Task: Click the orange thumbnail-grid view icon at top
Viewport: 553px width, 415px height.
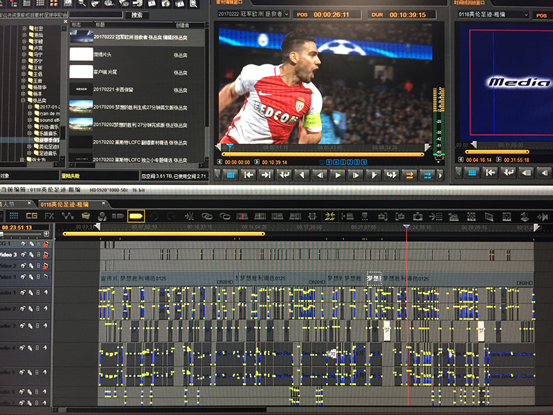Action: (54, 3)
